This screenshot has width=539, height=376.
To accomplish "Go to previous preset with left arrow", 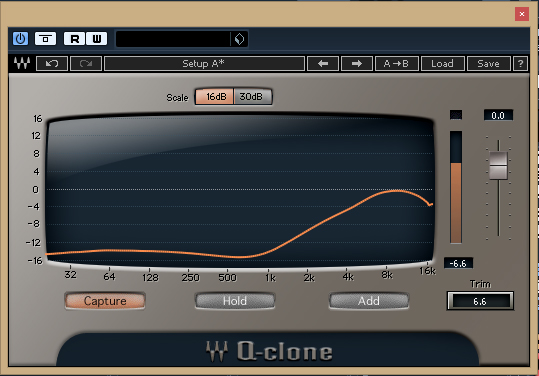I will coord(323,64).
